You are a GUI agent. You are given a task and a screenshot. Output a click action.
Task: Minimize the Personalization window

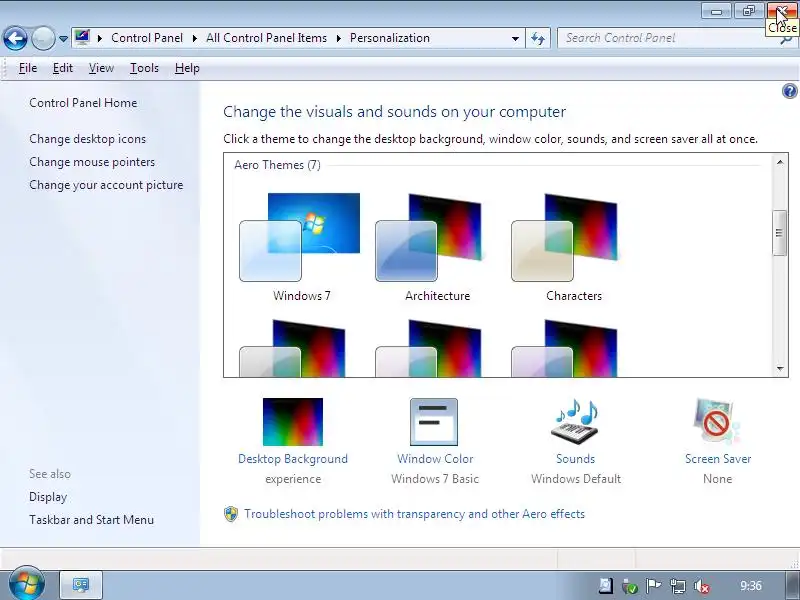pos(716,11)
